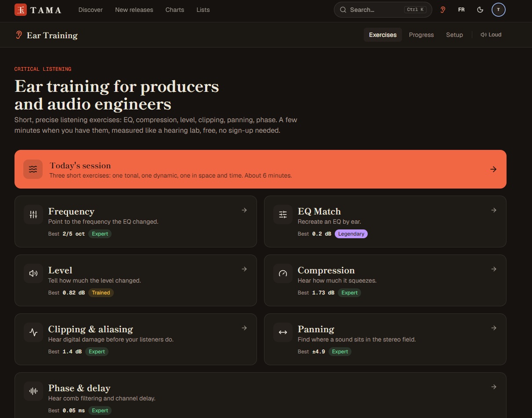Click the Clipping & aliasing waveform icon
532x418 pixels.
[x=33, y=332]
